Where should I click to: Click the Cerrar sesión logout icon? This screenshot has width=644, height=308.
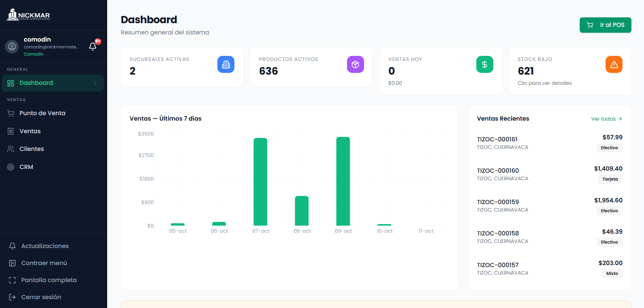13,297
